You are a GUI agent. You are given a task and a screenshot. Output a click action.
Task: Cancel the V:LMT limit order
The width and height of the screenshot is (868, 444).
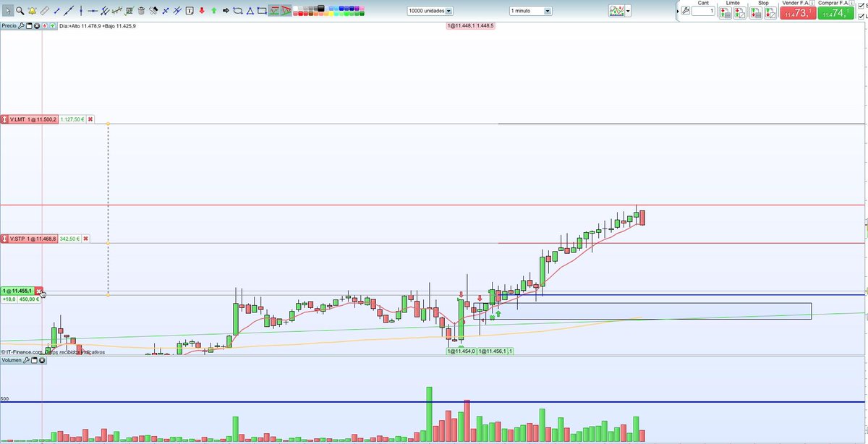tap(90, 119)
